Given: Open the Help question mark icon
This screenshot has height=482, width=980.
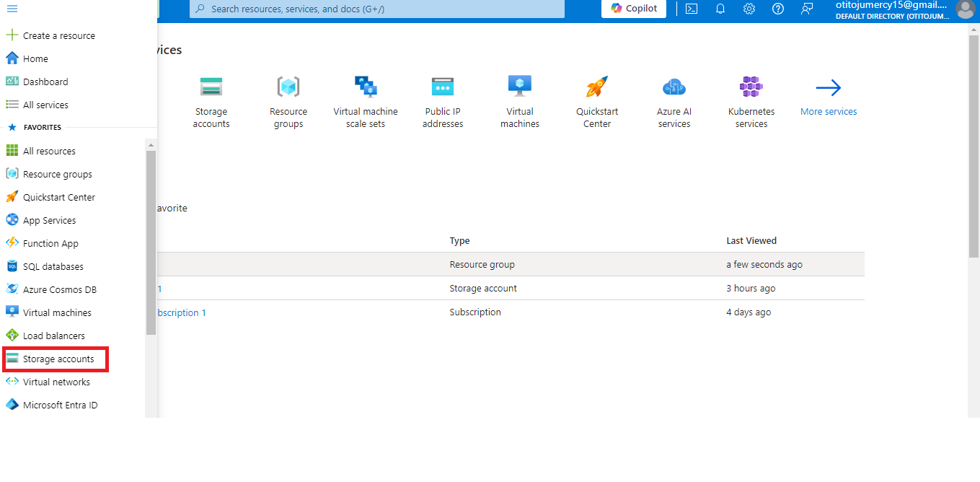Looking at the screenshot, I should coord(777,9).
